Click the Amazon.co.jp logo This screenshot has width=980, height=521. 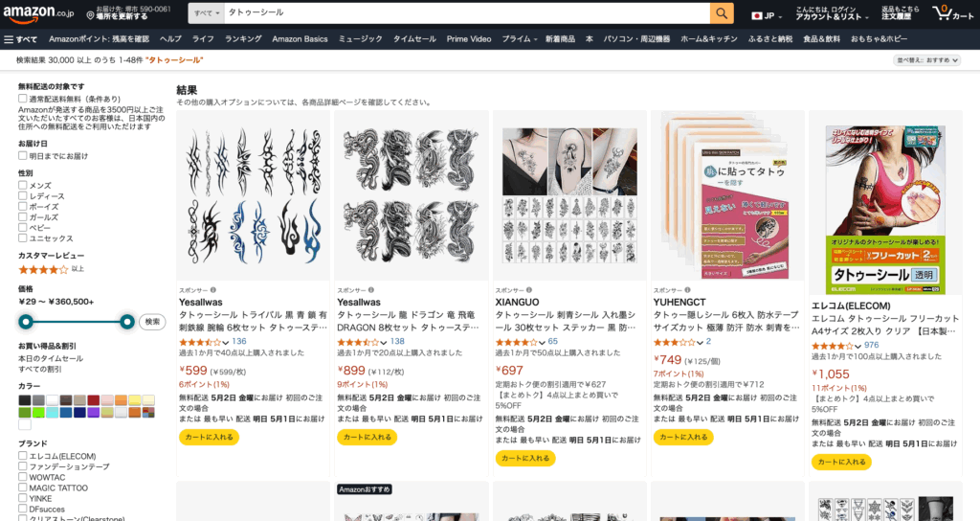click(x=38, y=13)
